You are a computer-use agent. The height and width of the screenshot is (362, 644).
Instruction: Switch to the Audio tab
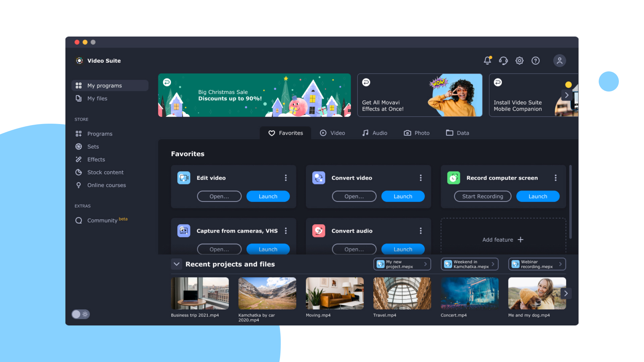[x=374, y=133]
